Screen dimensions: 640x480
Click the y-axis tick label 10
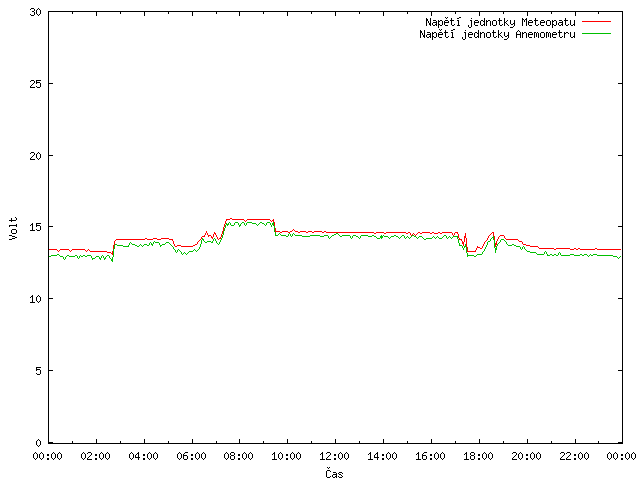pyautogui.click(x=36, y=299)
